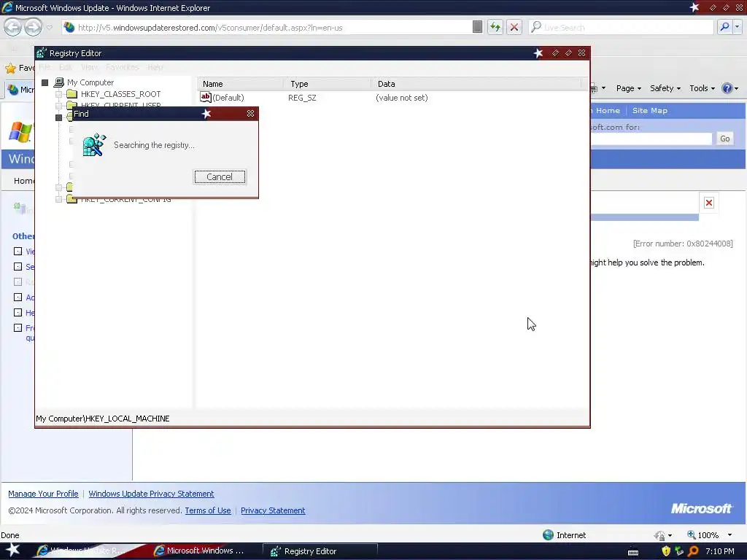
Task: Click the Safely Remove Hardware tray icon
Action: pos(679,551)
